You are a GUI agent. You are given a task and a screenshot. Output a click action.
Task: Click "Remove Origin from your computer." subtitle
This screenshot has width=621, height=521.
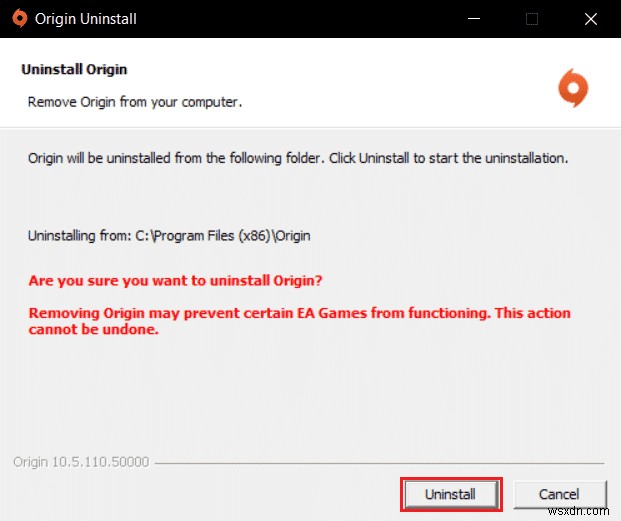click(x=135, y=101)
